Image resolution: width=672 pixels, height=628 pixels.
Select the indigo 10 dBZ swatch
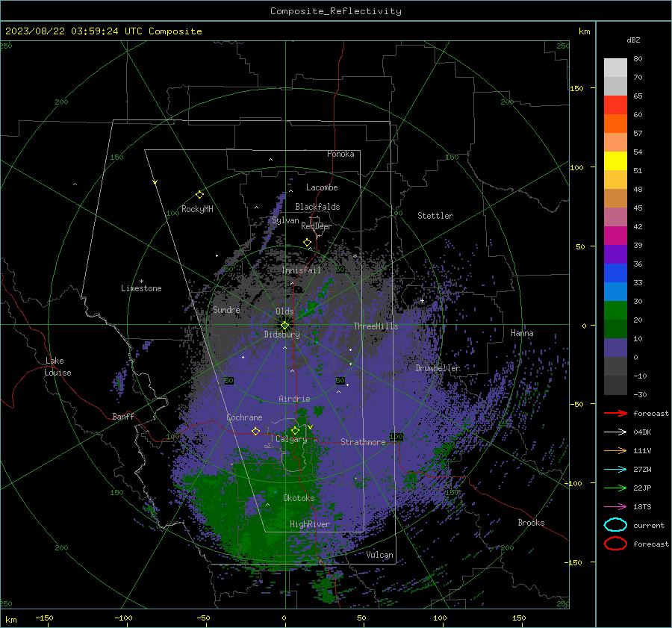point(615,347)
